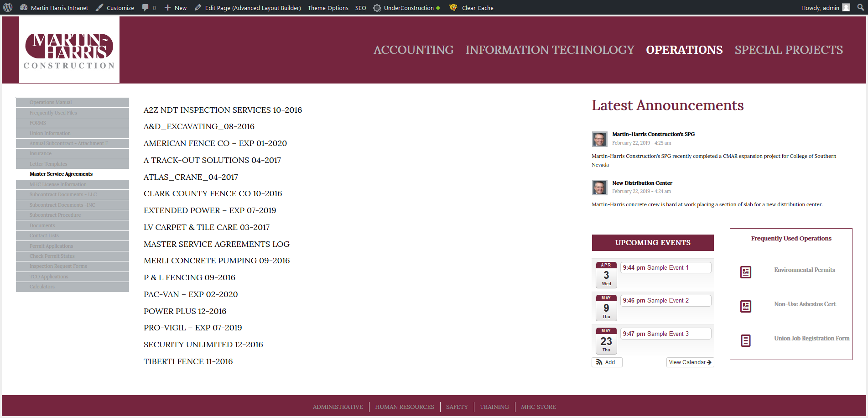Open Safety footer link
This screenshot has height=418, width=868.
457,407
